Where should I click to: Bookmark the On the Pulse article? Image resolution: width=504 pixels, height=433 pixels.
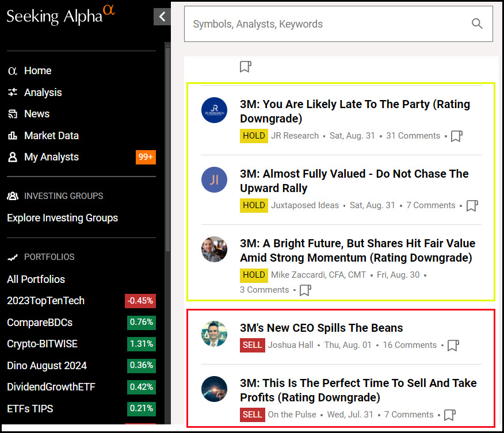(x=449, y=415)
